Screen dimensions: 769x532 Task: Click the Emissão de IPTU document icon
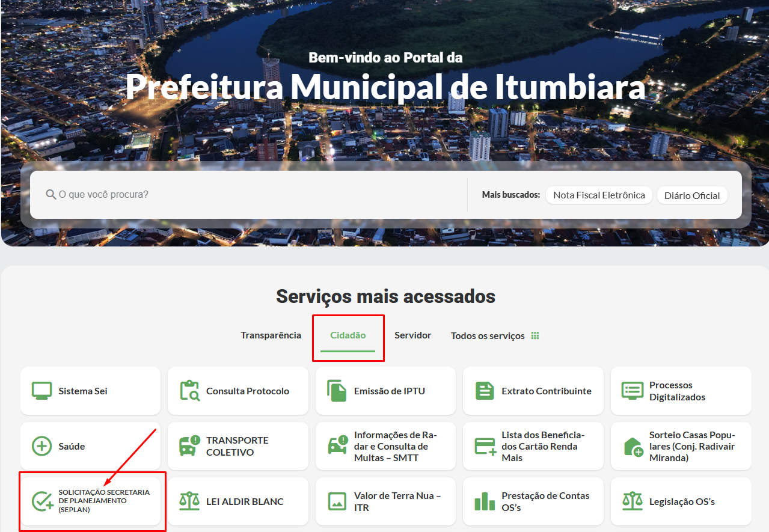[x=337, y=390]
